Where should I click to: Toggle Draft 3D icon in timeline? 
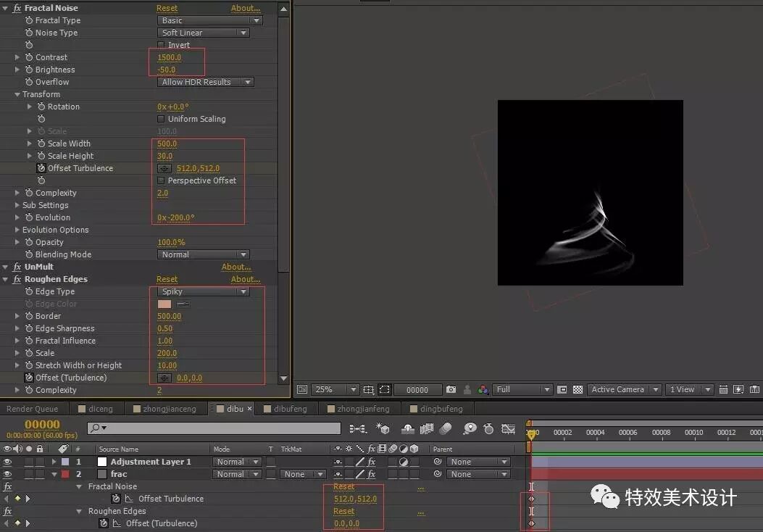point(383,428)
